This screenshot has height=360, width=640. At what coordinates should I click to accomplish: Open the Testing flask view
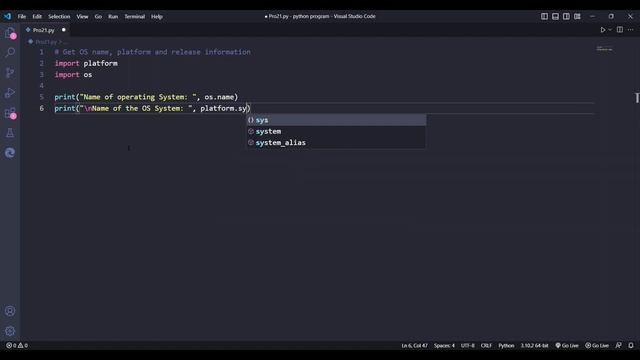tap(10, 133)
